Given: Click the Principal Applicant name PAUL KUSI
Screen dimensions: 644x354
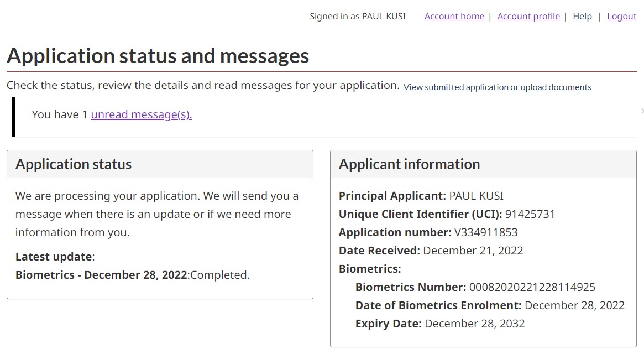Looking at the screenshot, I should pyautogui.click(x=476, y=196).
